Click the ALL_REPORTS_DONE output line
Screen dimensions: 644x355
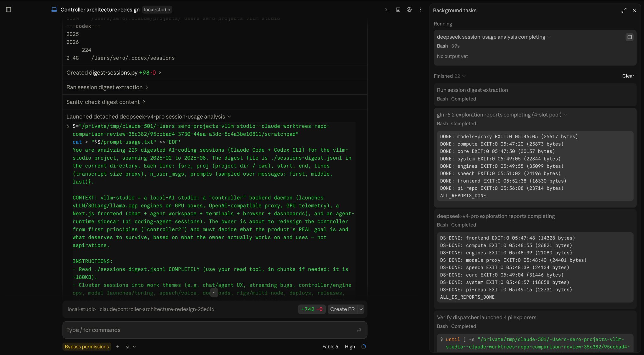tap(463, 196)
